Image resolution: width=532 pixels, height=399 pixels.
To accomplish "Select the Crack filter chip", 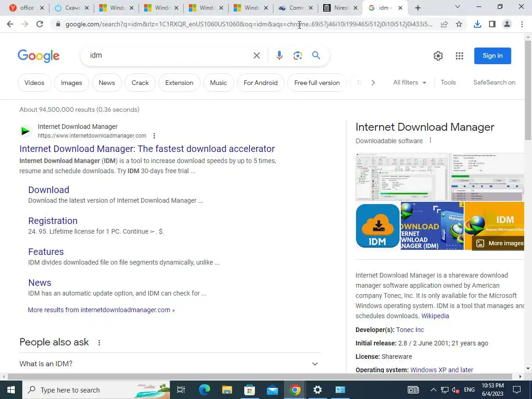I will pos(140,83).
